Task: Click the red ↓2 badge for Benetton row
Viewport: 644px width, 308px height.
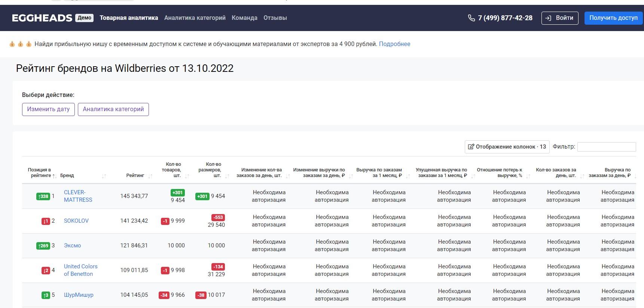Action: coord(46,271)
